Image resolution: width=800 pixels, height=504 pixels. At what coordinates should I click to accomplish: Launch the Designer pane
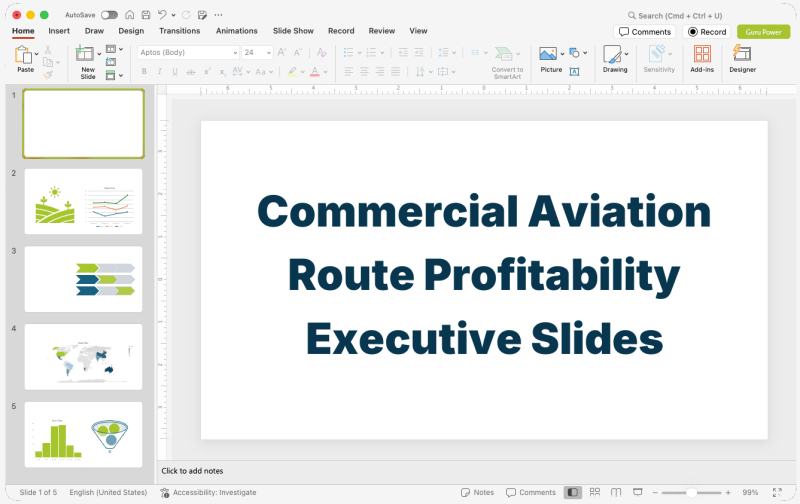742,59
